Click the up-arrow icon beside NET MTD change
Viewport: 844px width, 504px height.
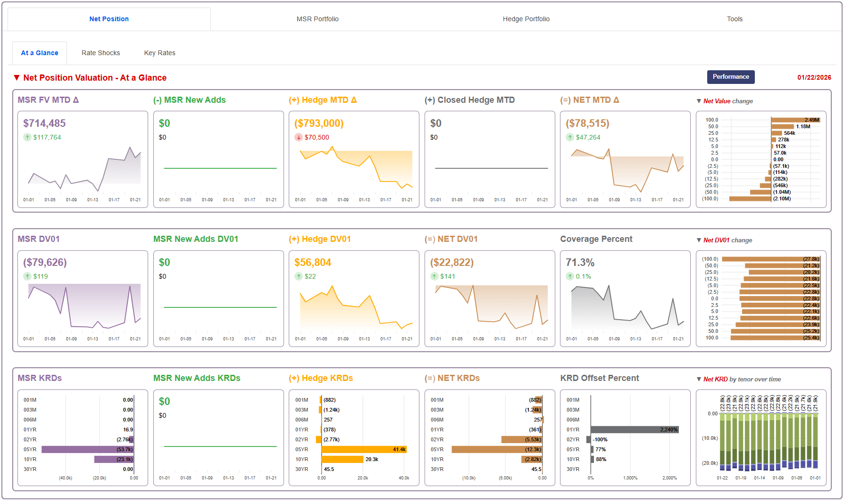[570, 137]
